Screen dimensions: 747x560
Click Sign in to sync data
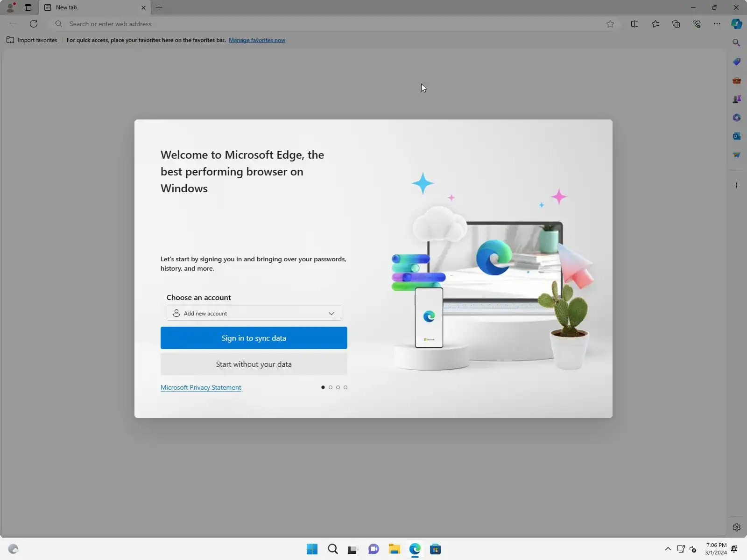click(254, 338)
